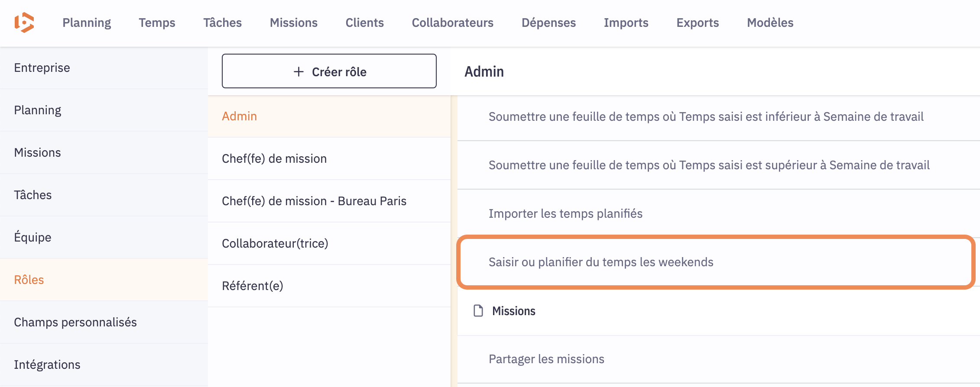Select the Entreprise settings section
Screen dimensions: 980x387
[42, 68]
